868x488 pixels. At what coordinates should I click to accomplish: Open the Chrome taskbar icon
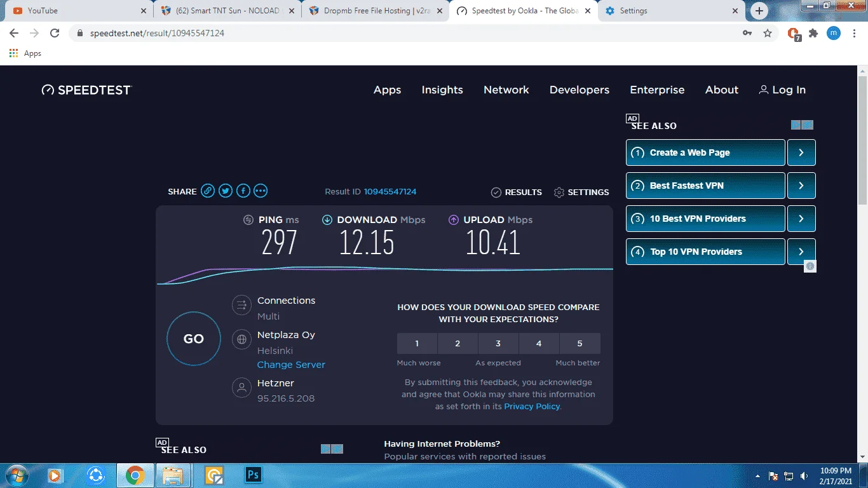tap(135, 475)
